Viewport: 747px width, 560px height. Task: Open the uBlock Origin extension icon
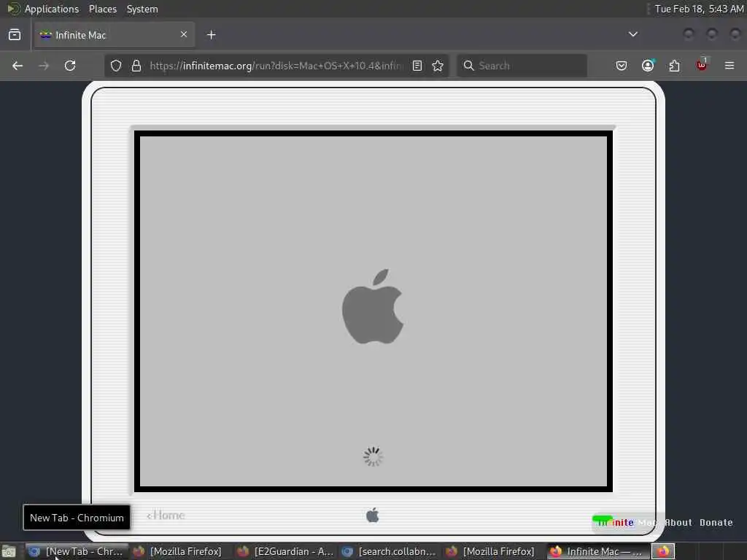[702, 65]
